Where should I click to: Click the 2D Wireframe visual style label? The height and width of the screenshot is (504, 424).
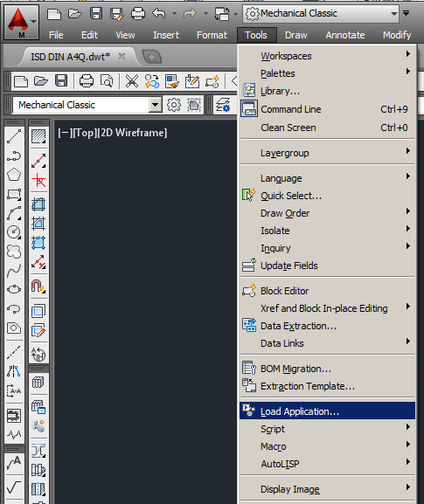[132, 133]
